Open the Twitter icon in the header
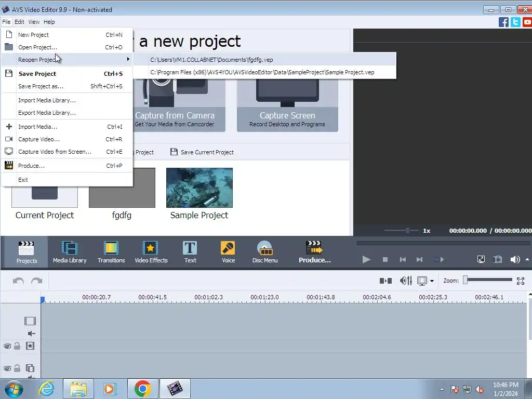The image size is (532, 399). tap(515, 22)
